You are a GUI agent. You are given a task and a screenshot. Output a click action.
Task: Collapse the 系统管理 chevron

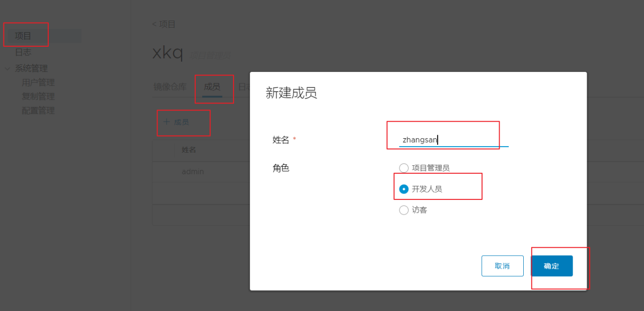(8, 68)
